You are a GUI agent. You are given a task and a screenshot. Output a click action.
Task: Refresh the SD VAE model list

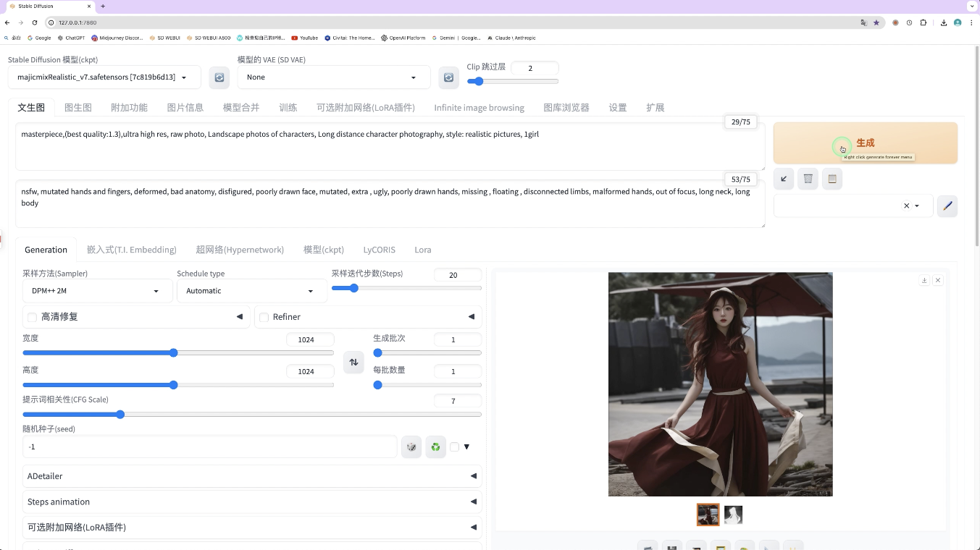coord(449,77)
